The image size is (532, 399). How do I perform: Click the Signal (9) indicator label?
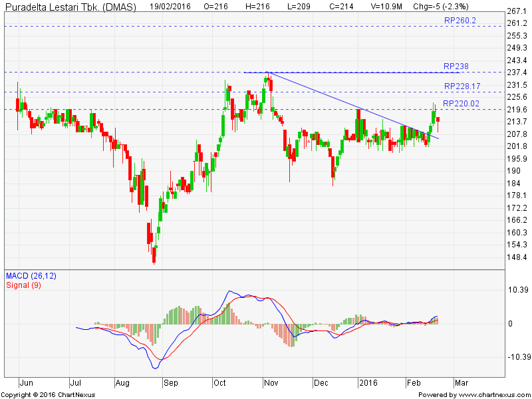pos(23,285)
